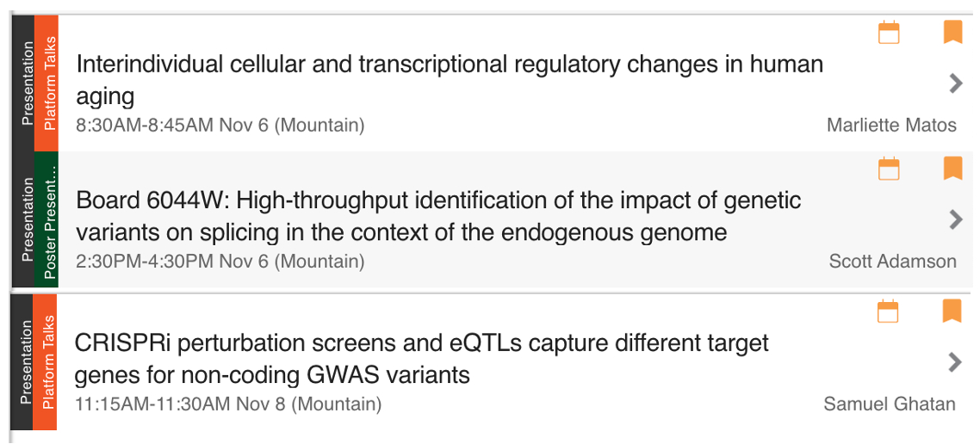Toggle bookmark on human aging presentation
This screenshot has width=980, height=444.
[952, 33]
